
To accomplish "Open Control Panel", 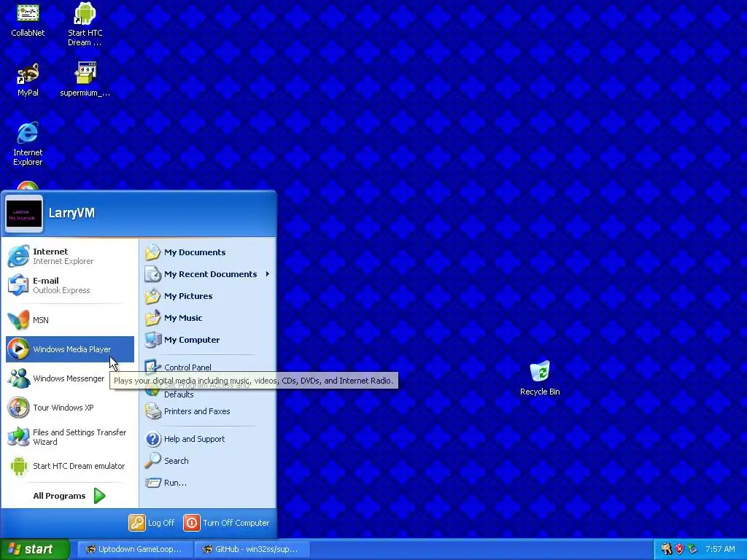I will click(208, 367).
